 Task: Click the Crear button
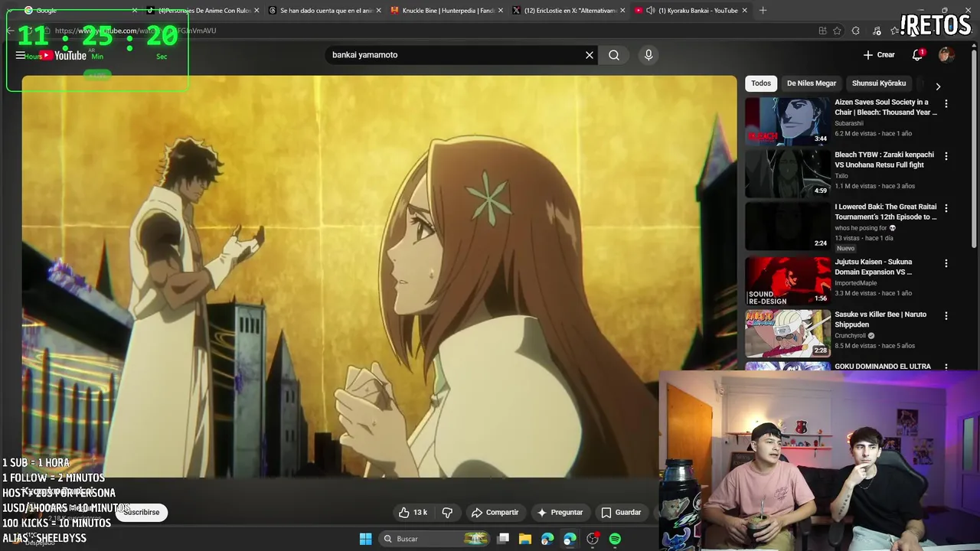(879, 55)
